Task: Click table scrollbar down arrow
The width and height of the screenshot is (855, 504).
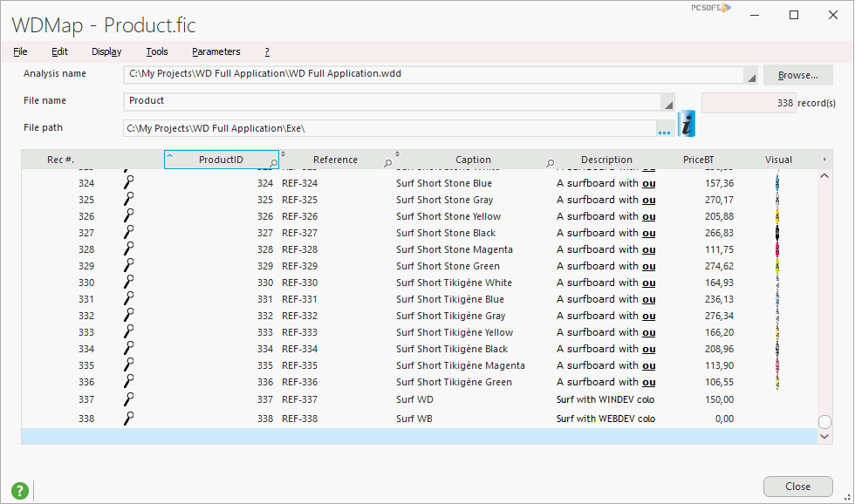Action: coord(824,437)
